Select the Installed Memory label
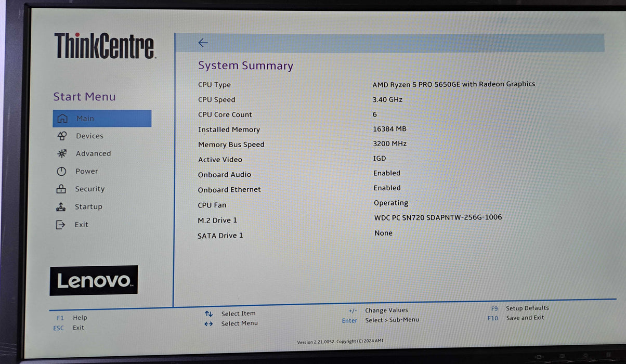626x364 pixels. point(229,129)
